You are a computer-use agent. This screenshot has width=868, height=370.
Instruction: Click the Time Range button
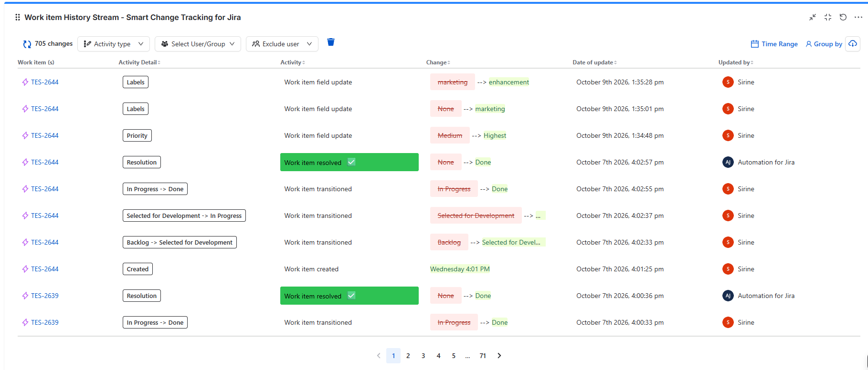click(774, 44)
